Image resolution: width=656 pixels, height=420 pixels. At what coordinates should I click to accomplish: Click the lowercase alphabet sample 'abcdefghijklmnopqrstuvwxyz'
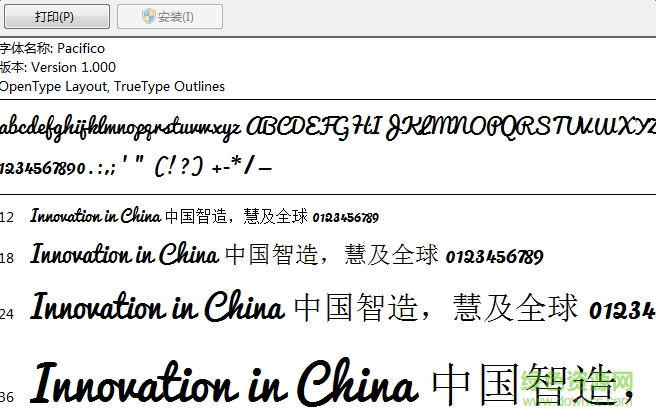point(120,128)
